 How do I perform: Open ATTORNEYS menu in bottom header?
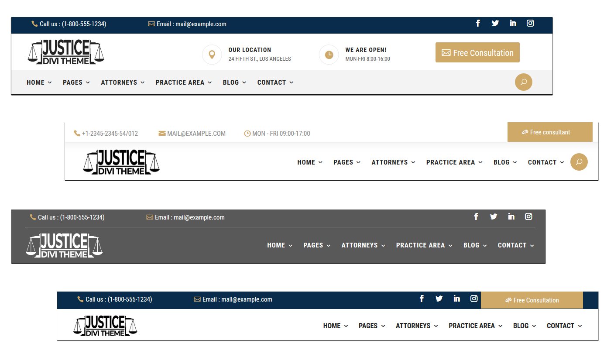[417, 326]
